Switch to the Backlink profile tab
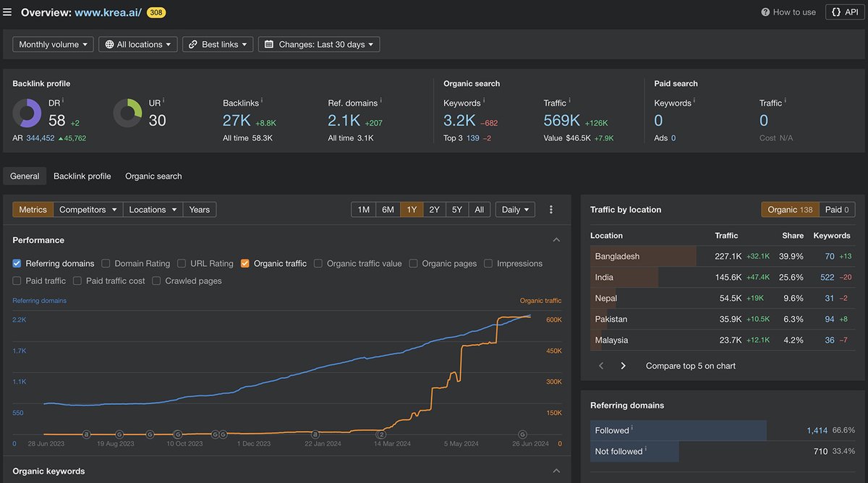868x483 pixels. tap(82, 176)
